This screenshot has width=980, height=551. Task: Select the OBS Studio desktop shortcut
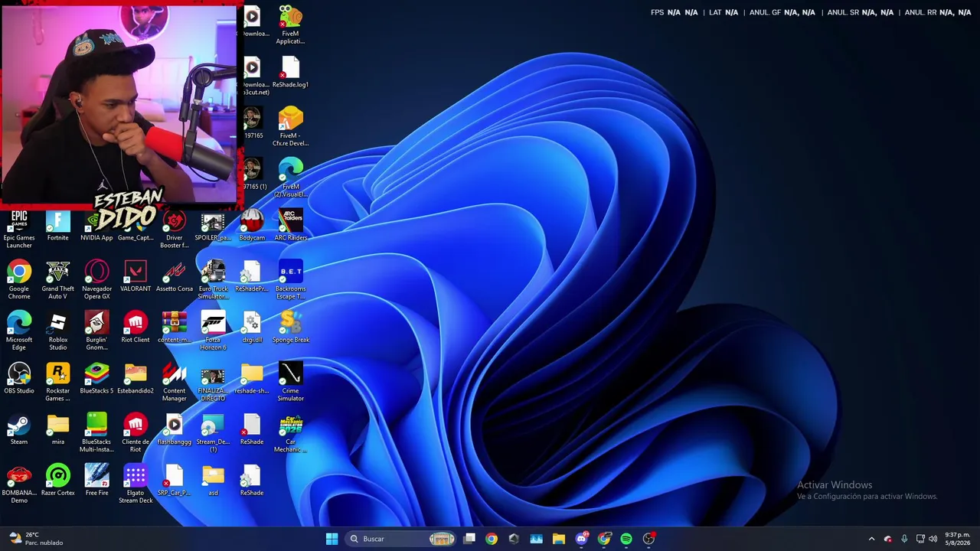(19, 379)
